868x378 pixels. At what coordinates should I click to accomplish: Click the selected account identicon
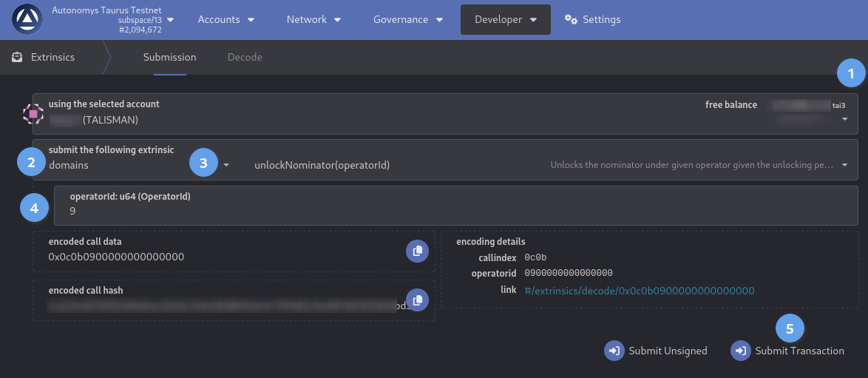(x=33, y=114)
